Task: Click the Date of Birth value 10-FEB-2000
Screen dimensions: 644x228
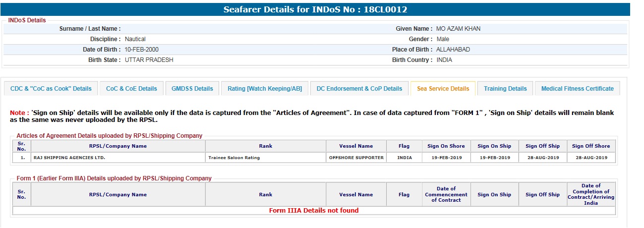Action: tap(142, 50)
